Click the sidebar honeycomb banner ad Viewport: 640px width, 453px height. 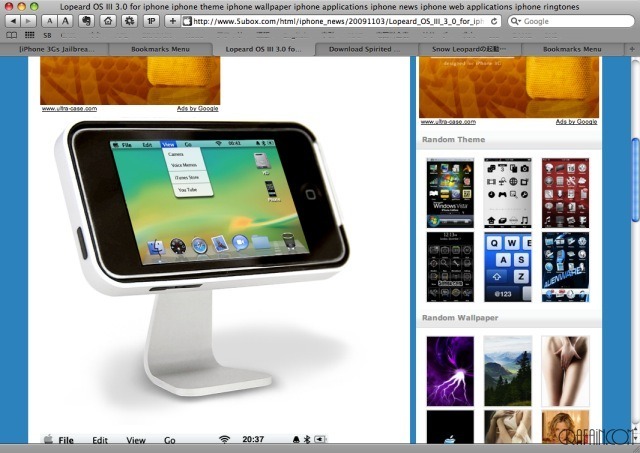[x=509, y=87]
